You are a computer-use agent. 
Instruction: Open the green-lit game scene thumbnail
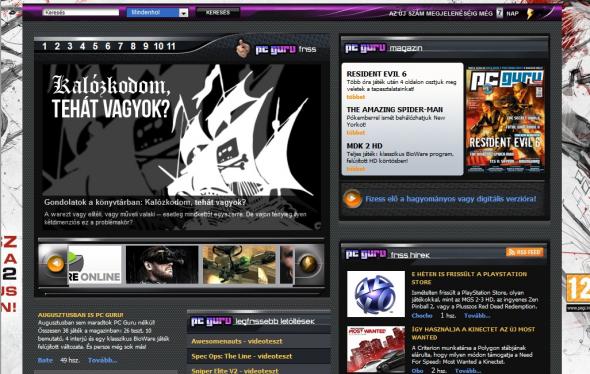point(239,265)
